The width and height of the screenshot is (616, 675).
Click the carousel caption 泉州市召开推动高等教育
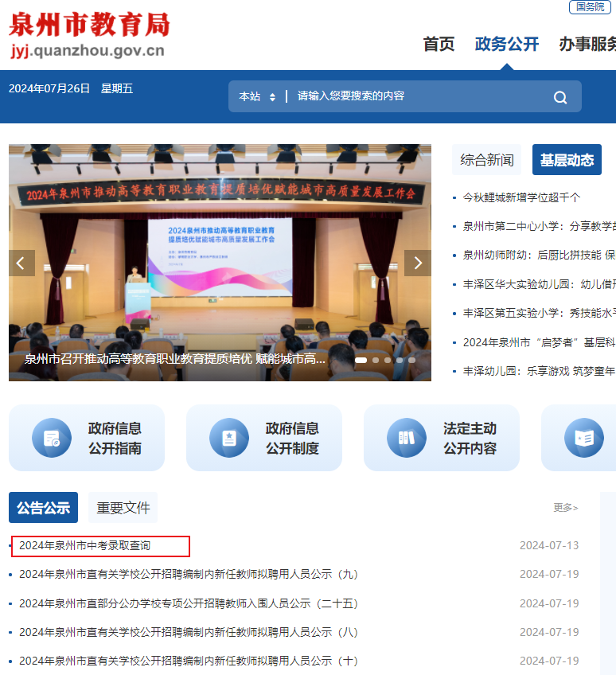pyautogui.click(x=175, y=358)
